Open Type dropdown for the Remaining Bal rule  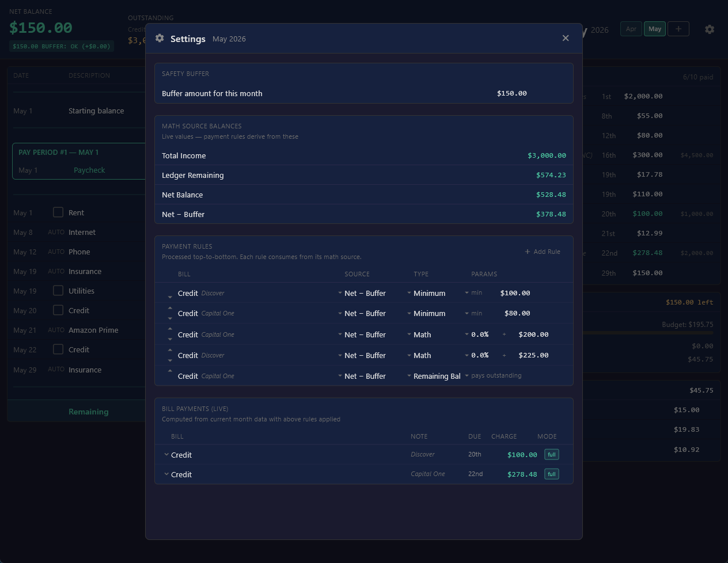[433, 376]
